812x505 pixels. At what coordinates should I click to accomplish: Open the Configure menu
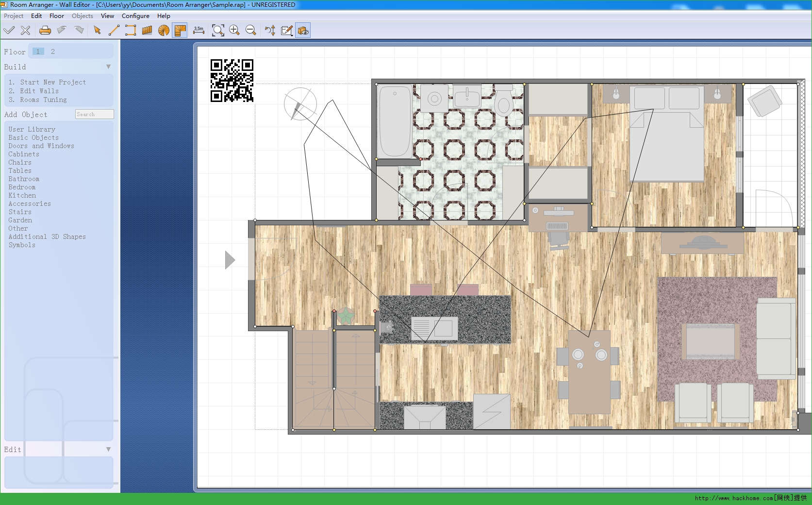click(x=135, y=16)
